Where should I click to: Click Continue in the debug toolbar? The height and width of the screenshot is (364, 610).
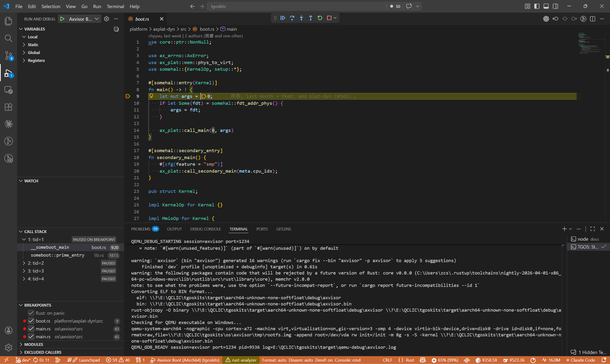coord(283,18)
